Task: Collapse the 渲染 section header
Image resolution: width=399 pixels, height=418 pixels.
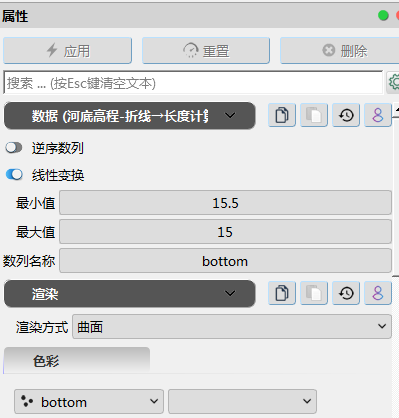Action: [x=130, y=294]
